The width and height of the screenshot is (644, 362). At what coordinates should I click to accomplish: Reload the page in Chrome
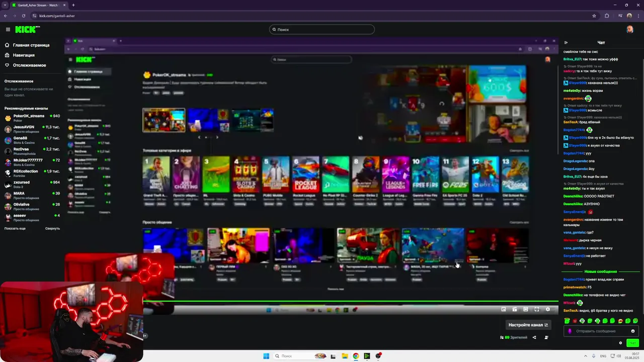pos(23,16)
